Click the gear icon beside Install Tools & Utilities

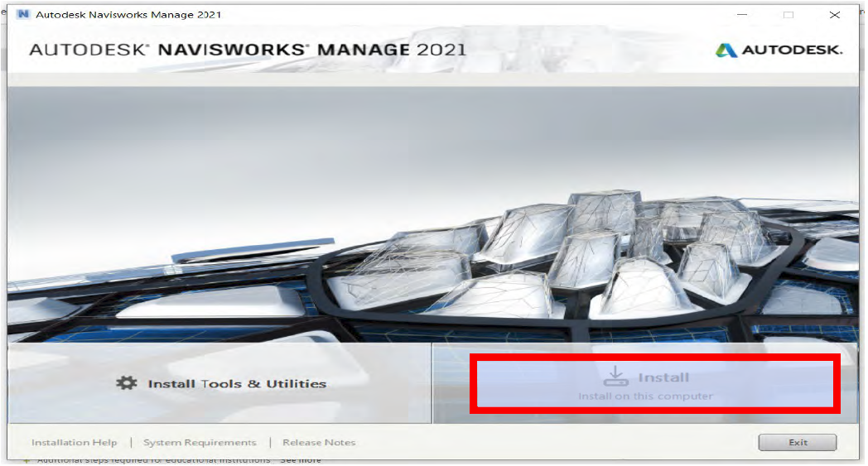point(126,383)
